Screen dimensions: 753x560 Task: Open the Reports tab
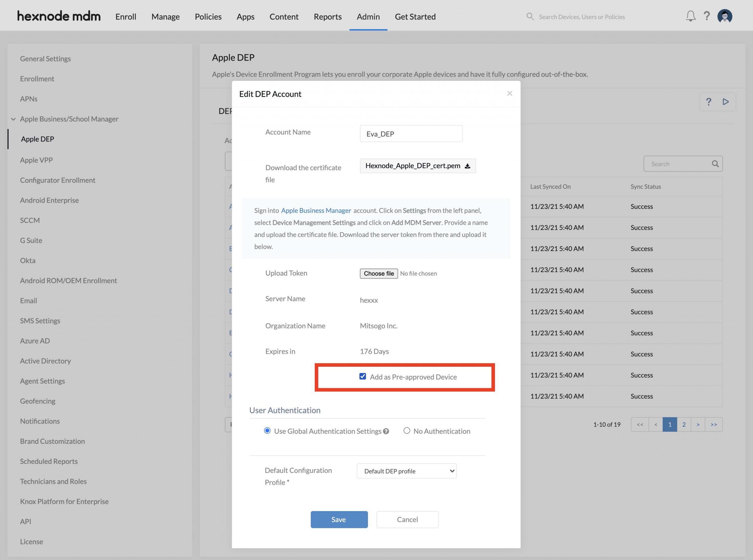tap(327, 16)
